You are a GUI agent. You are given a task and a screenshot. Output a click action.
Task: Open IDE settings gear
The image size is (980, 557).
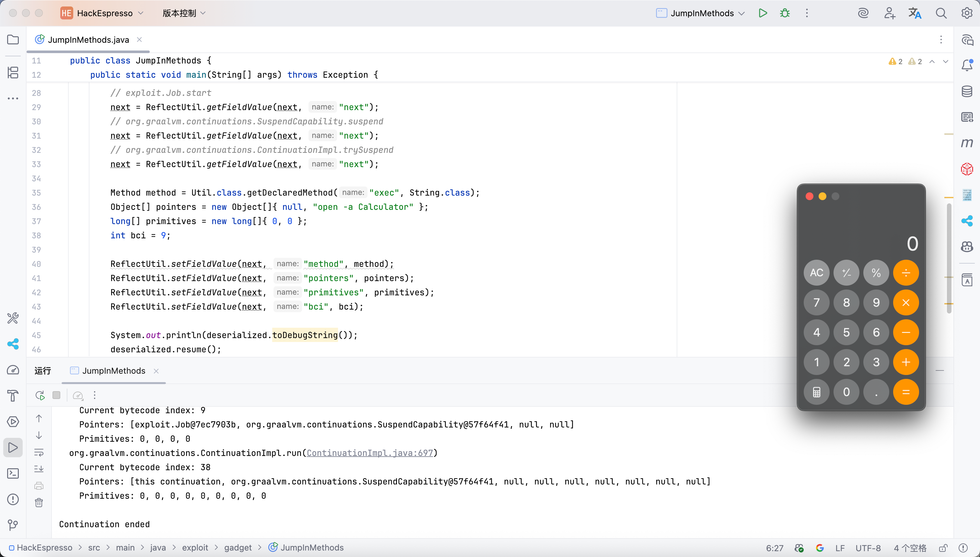coord(967,13)
